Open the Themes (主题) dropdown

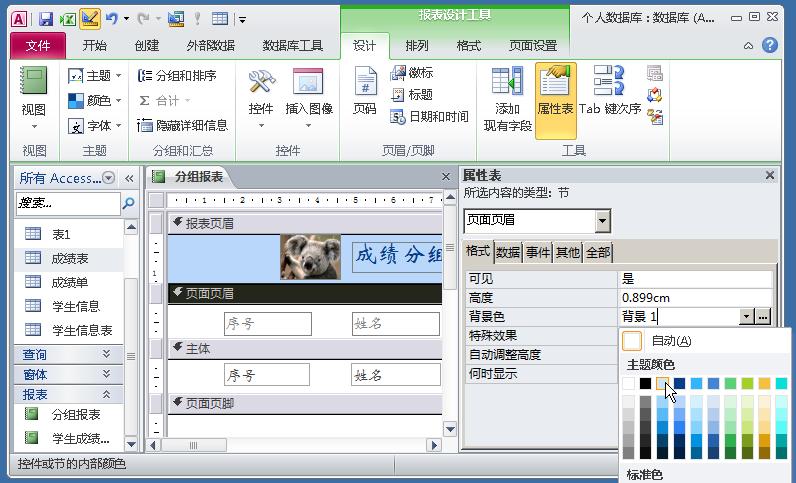pyautogui.click(x=95, y=76)
